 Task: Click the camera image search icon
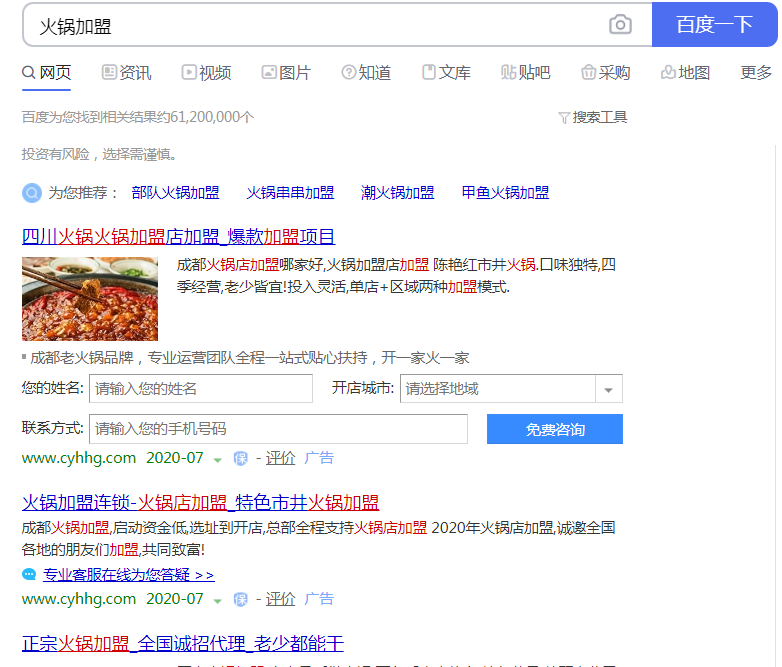(x=620, y=24)
